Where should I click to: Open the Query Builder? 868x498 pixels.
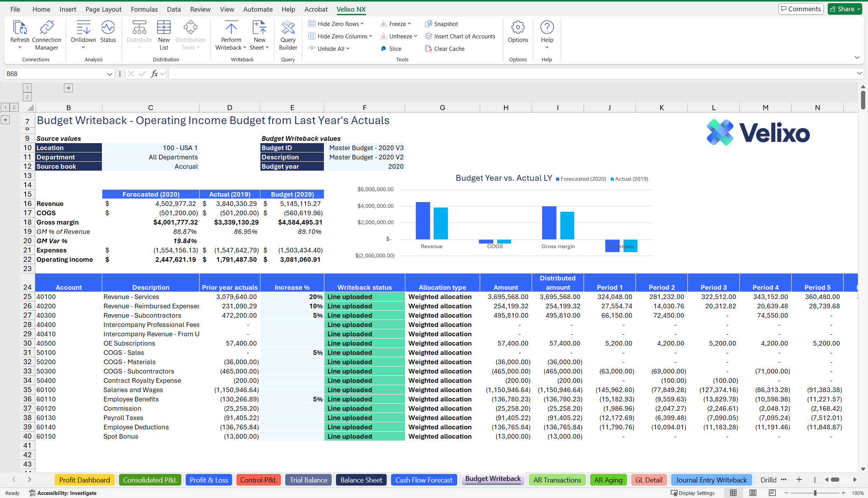(x=288, y=35)
